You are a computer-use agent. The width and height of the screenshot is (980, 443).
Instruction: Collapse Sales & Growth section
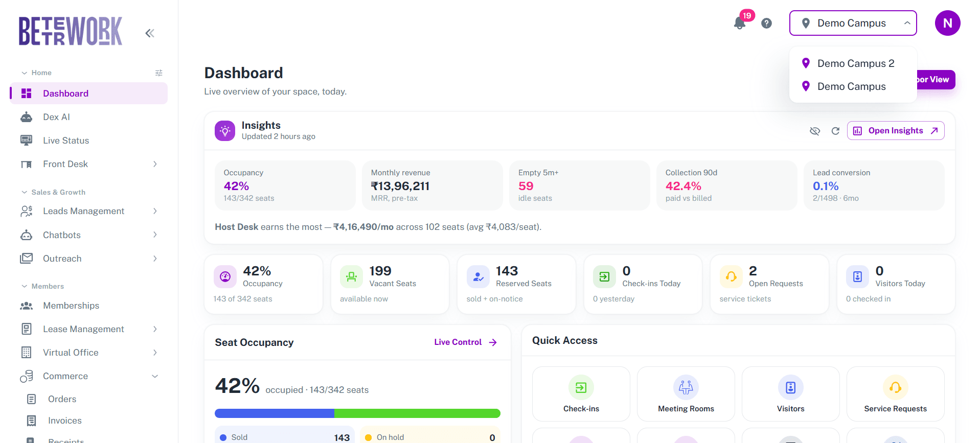coord(53,193)
